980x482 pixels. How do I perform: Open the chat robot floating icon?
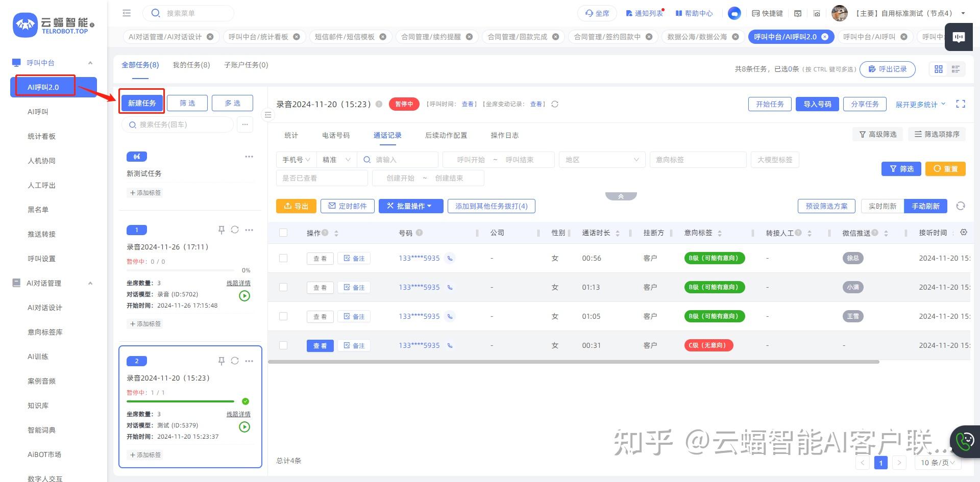[959, 37]
